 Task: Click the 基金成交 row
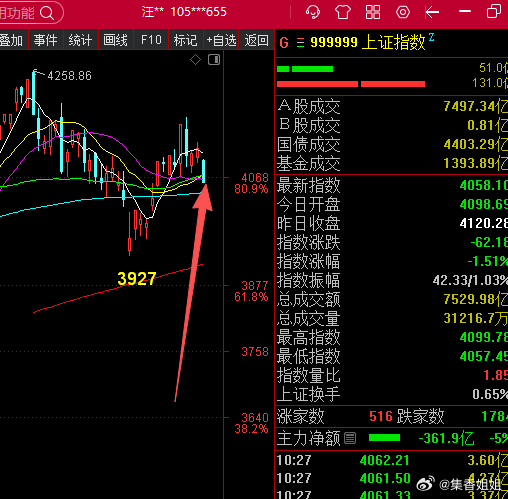click(392, 163)
